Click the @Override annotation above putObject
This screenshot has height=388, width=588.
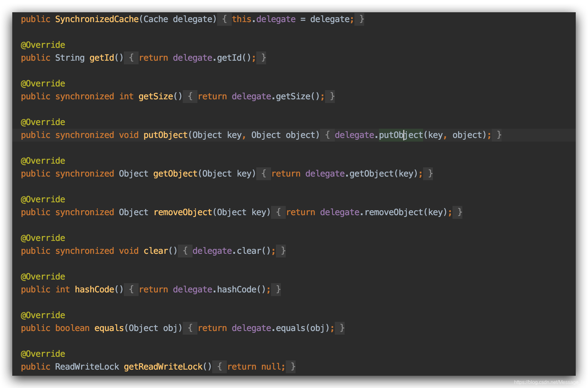point(43,122)
